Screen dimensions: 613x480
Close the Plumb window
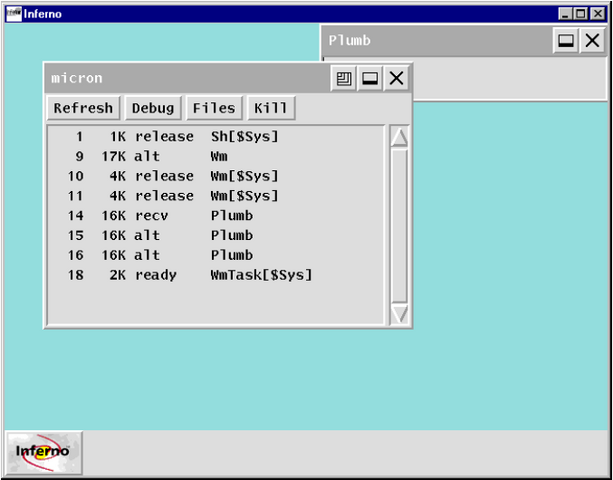(x=592, y=40)
